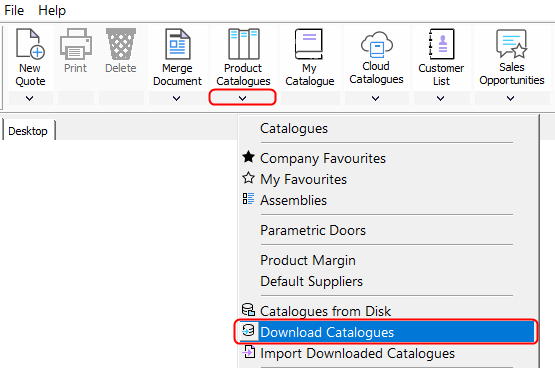The image size is (555, 368).
Task: Open the Help menu
Action: tap(52, 11)
